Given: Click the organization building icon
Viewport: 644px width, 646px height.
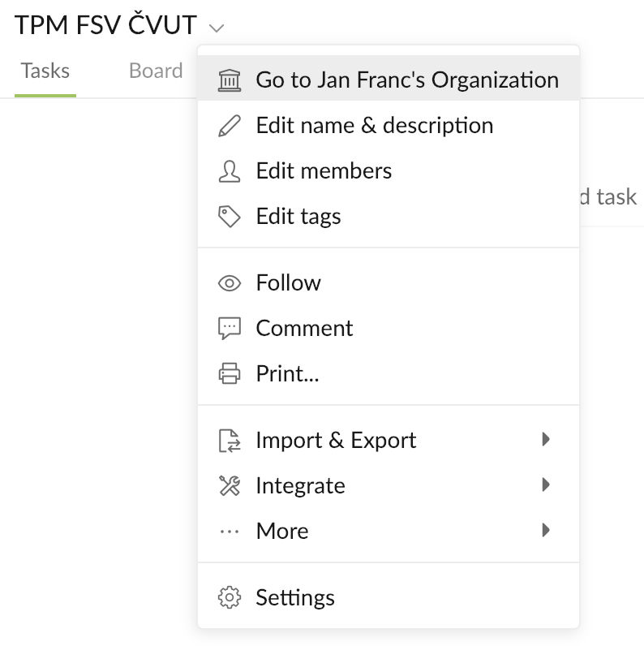Looking at the screenshot, I should (230, 80).
